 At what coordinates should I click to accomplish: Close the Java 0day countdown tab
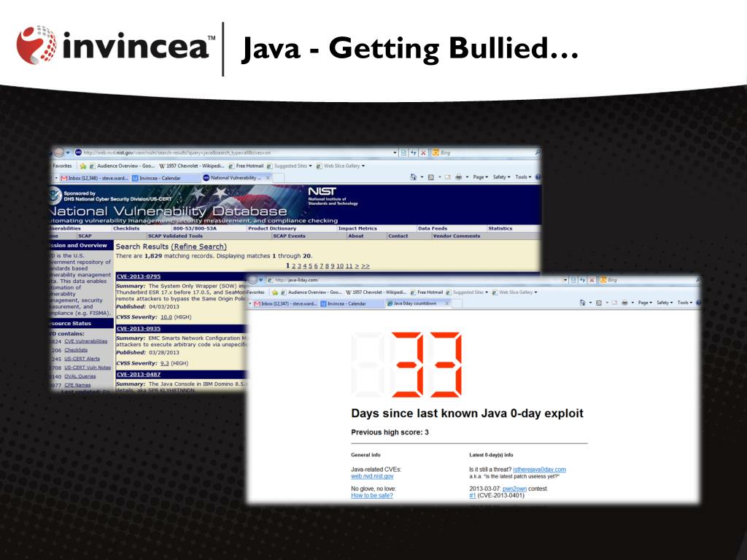(x=446, y=303)
